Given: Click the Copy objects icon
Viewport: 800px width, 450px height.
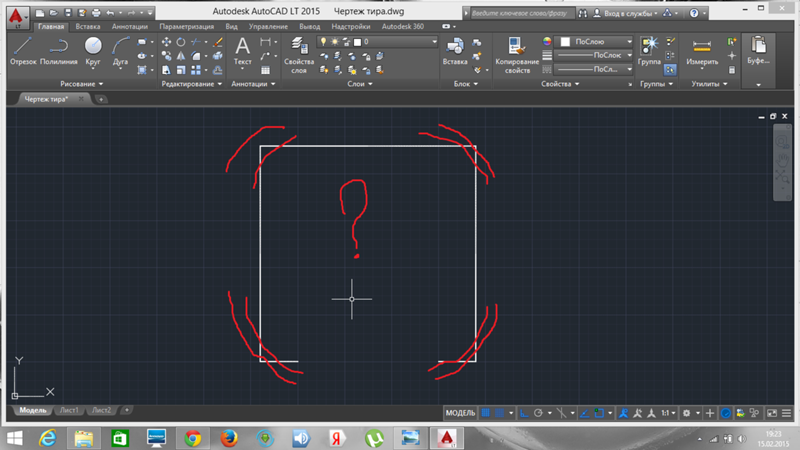Looking at the screenshot, I should pyautogui.click(x=166, y=56).
